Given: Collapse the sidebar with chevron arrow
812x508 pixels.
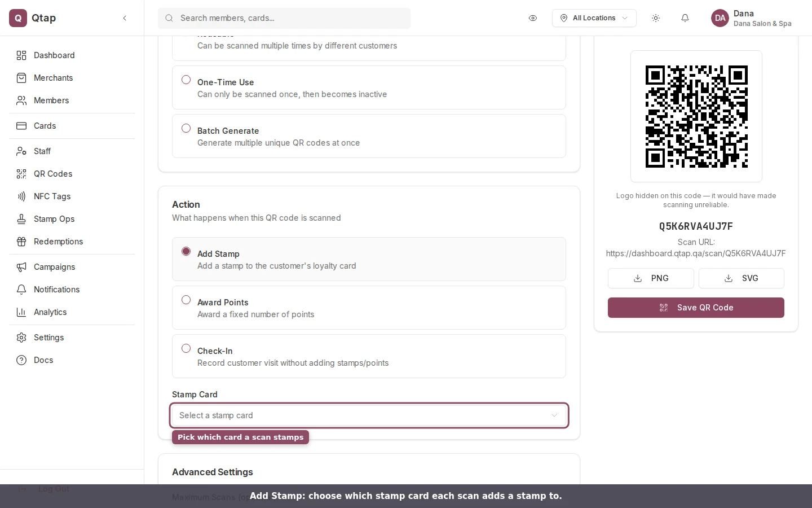Looking at the screenshot, I should click(125, 18).
